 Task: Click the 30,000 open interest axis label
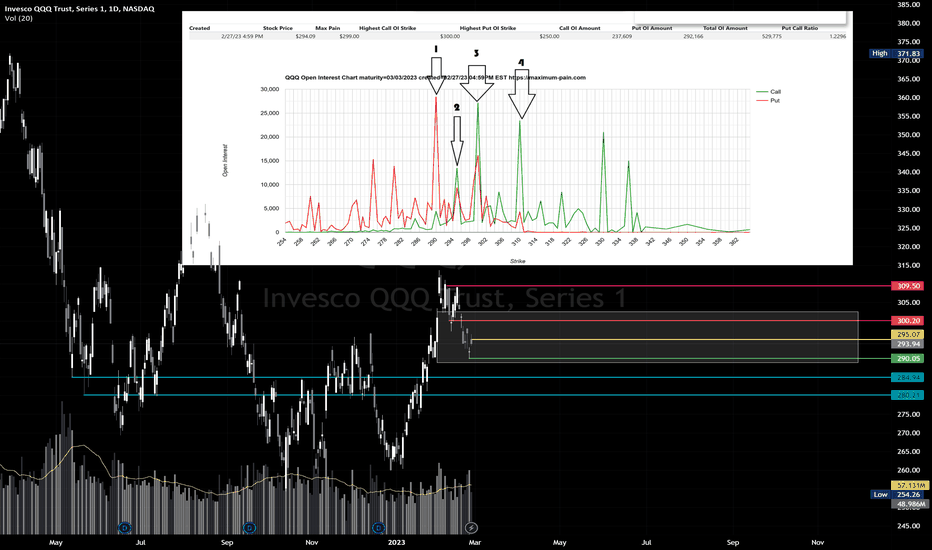pyautogui.click(x=270, y=89)
